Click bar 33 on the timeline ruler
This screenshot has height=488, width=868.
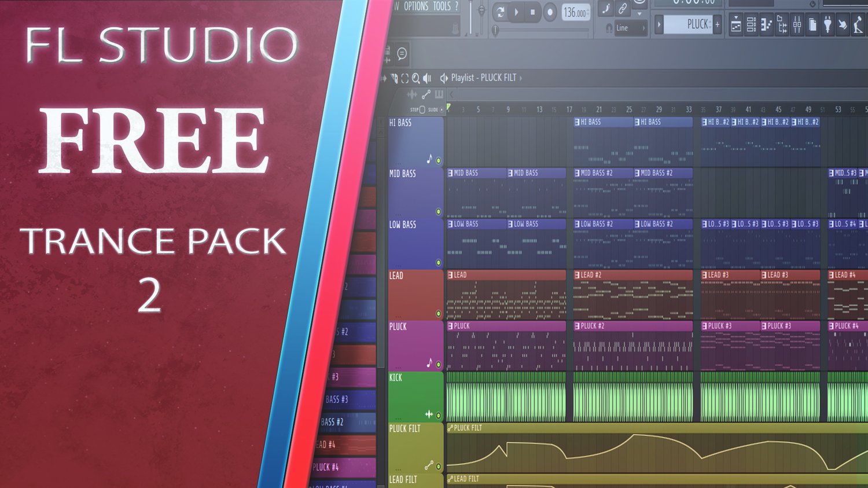(x=689, y=109)
